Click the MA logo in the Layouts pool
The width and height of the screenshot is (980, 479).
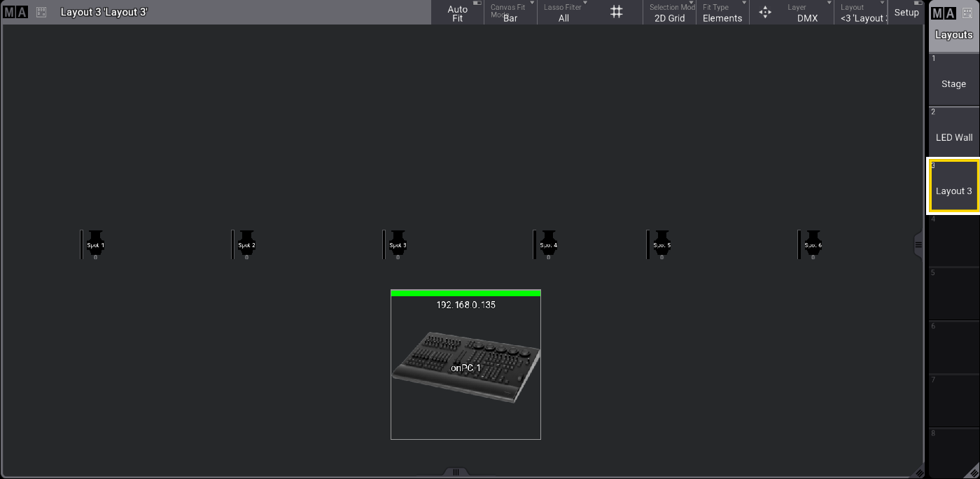[942, 13]
